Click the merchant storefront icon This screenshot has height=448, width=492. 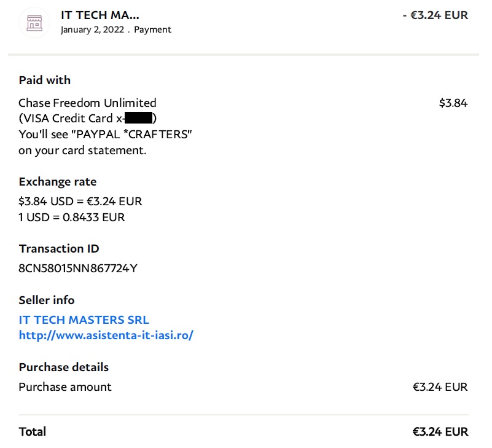(x=34, y=23)
